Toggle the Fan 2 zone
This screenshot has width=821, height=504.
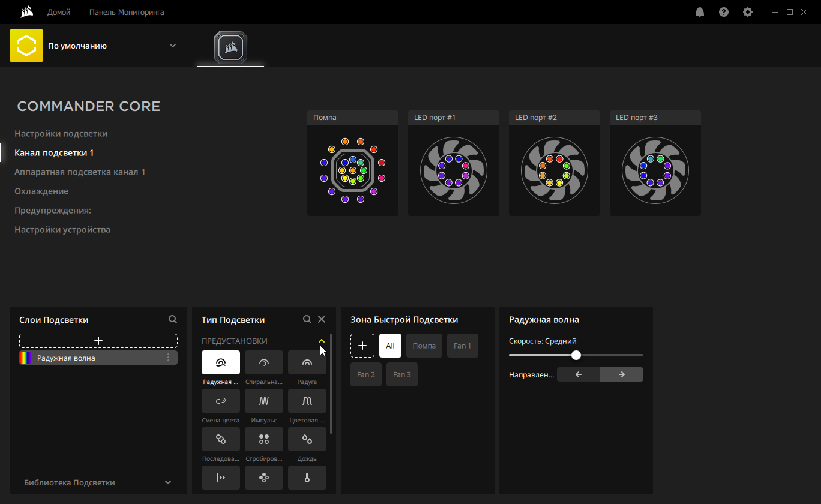coord(366,374)
